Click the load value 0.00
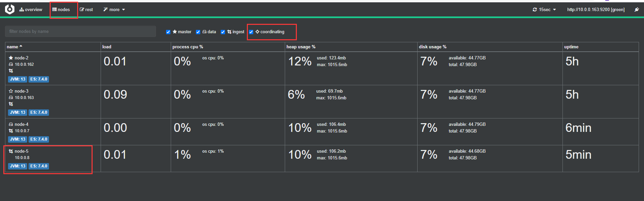The height and width of the screenshot is (201, 644). click(115, 128)
